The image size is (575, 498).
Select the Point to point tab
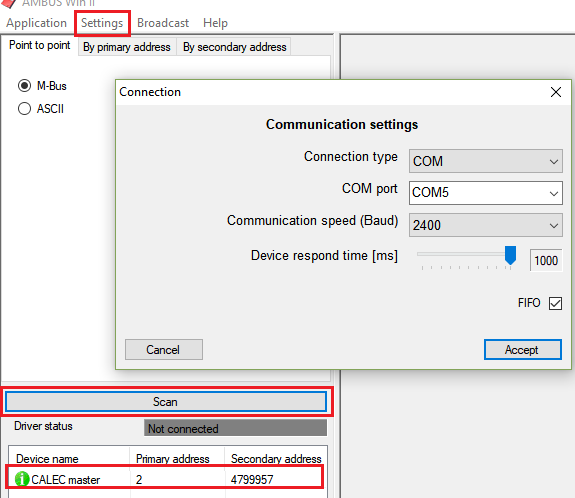pos(40,45)
